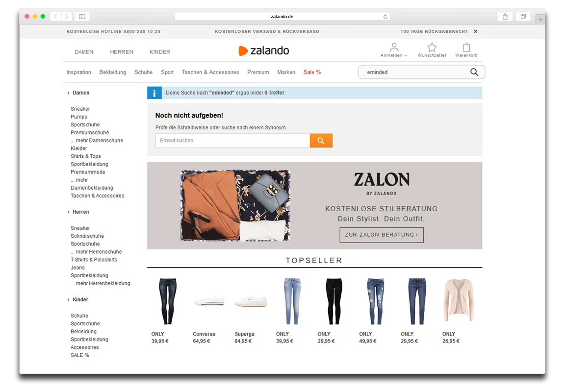Open Taschen & Accessoires menu
Viewport: 565px width, 392px height.
pyautogui.click(x=210, y=73)
